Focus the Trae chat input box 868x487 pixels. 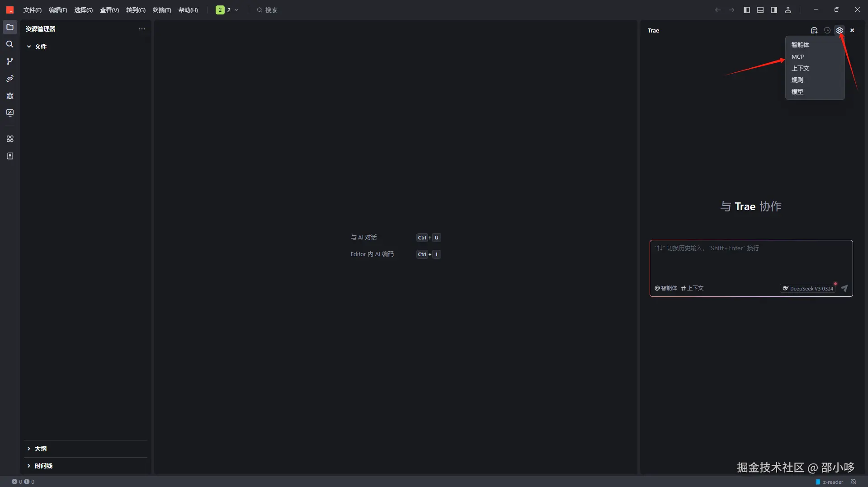(751, 262)
